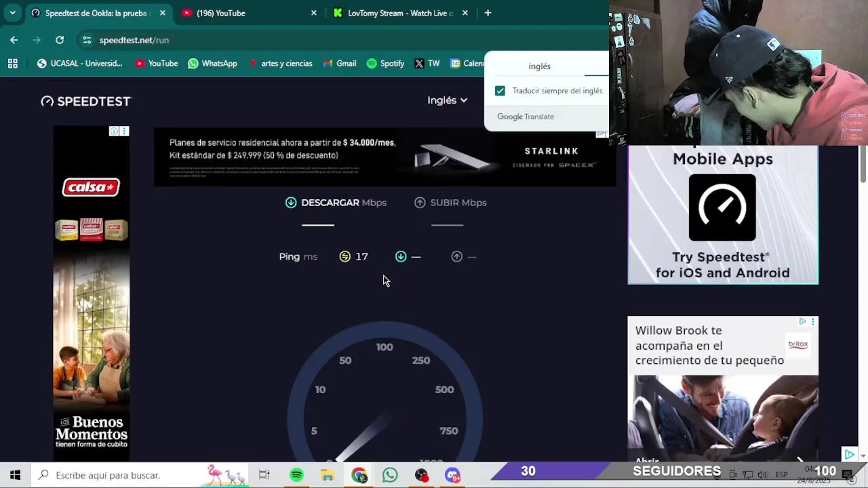This screenshot has height=488, width=868.
Task: Go back with the browser back arrow
Action: pyautogui.click(x=14, y=40)
